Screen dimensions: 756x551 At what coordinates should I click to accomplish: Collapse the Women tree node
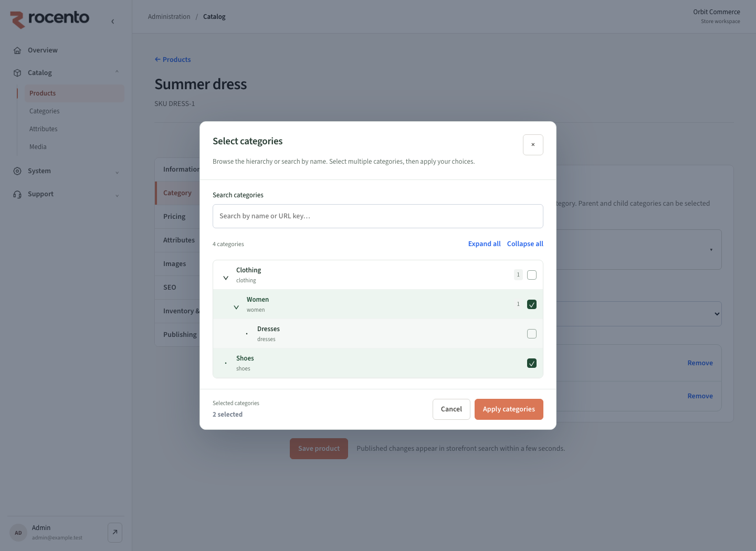click(236, 307)
